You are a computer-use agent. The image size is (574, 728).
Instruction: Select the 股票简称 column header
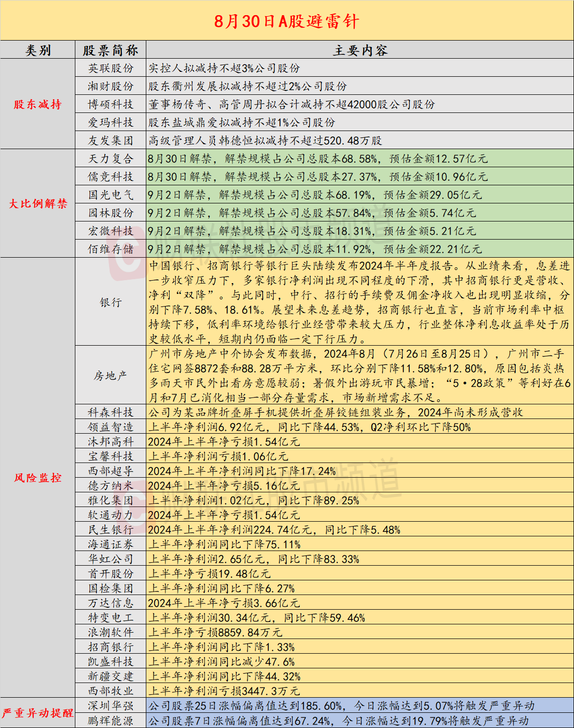coord(111,50)
